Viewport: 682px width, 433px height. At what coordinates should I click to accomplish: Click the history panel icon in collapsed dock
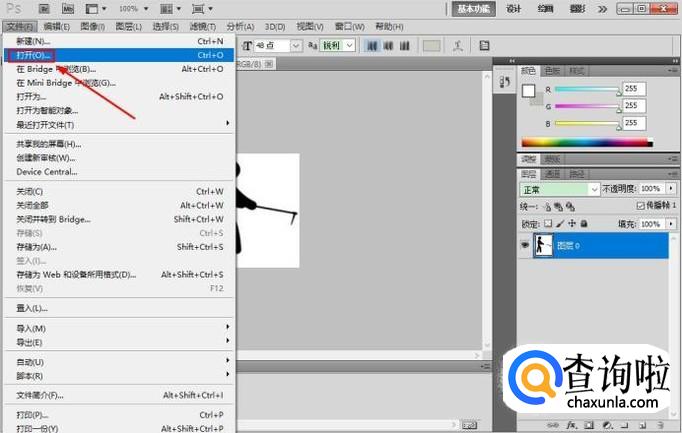coord(505,82)
